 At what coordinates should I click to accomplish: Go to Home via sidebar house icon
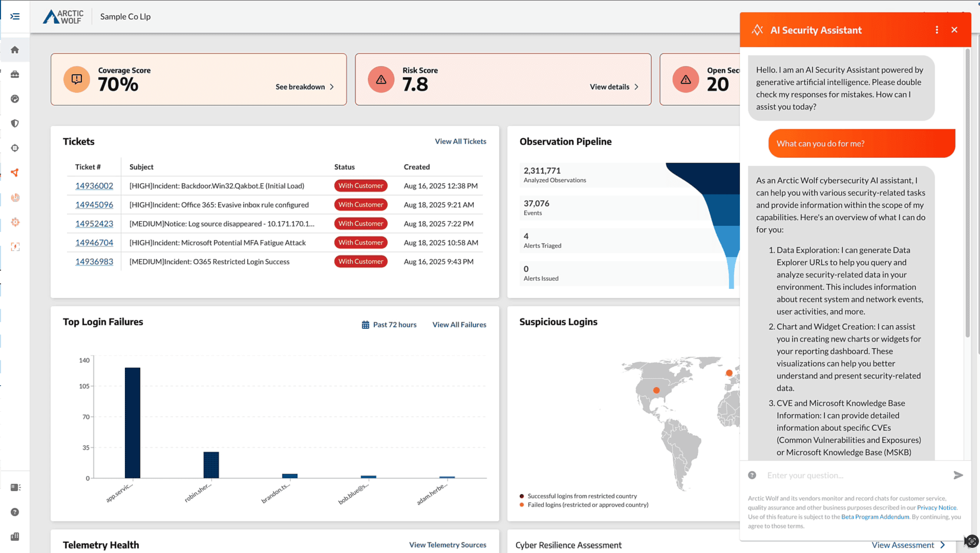[15, 50]
